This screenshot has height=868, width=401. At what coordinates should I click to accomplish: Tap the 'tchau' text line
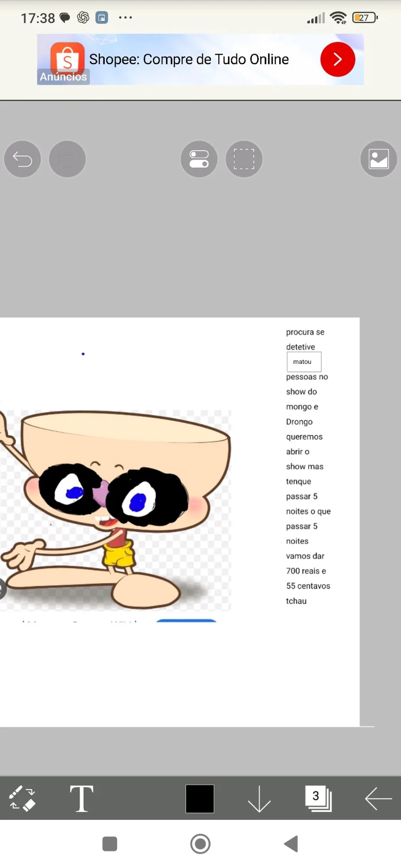click(296, 601)
